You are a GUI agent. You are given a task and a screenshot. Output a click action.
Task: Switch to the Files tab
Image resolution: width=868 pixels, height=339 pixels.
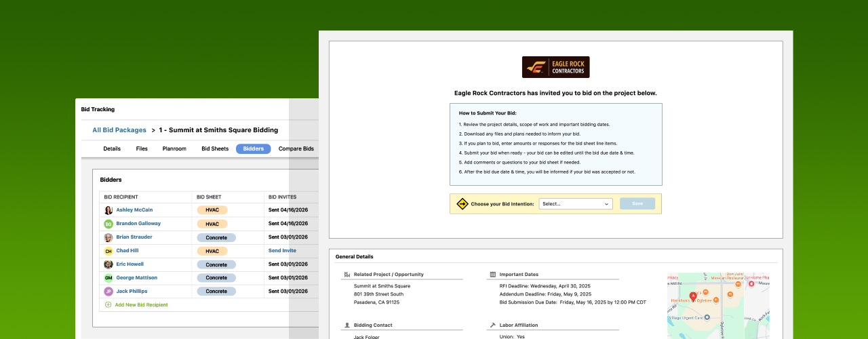click(x=142, y=148)
